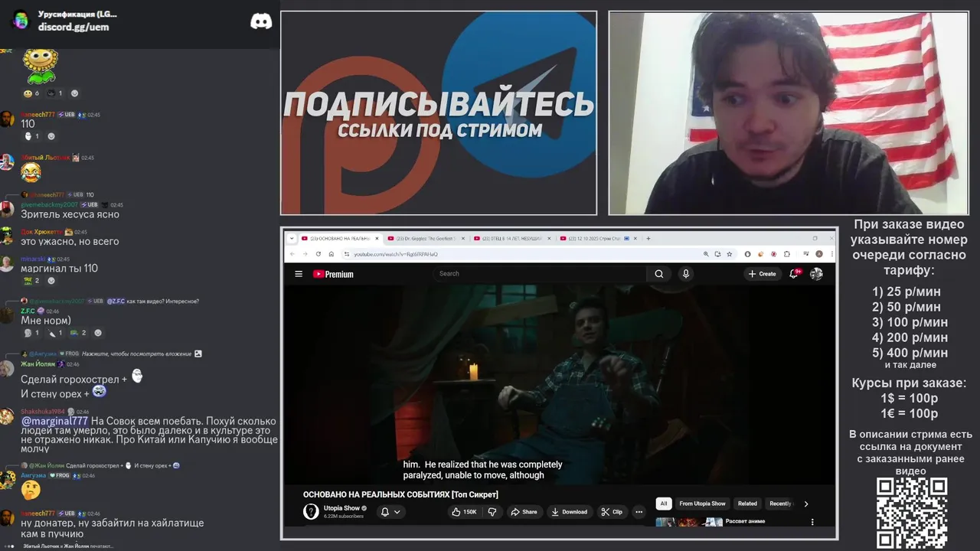Click the browser forward arrow

click(x=305, y=254)
